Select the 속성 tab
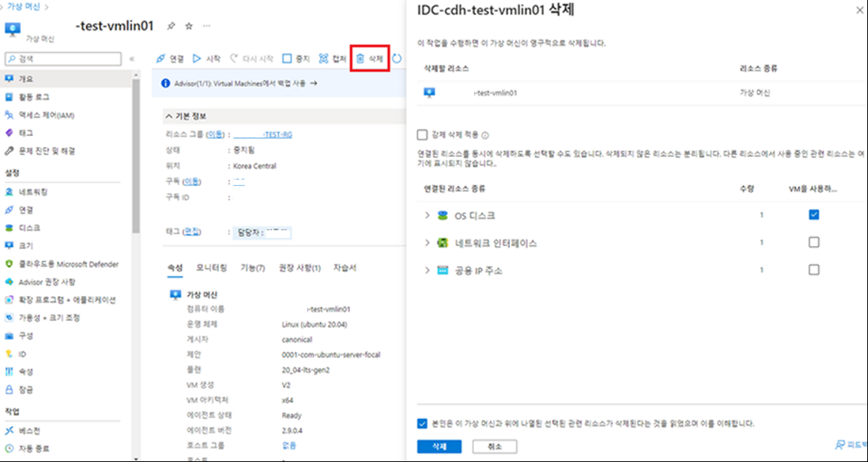 [175, 268]
